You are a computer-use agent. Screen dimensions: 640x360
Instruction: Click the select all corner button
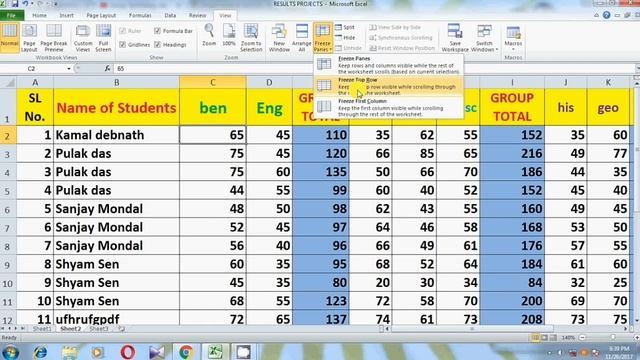(8, 82)
